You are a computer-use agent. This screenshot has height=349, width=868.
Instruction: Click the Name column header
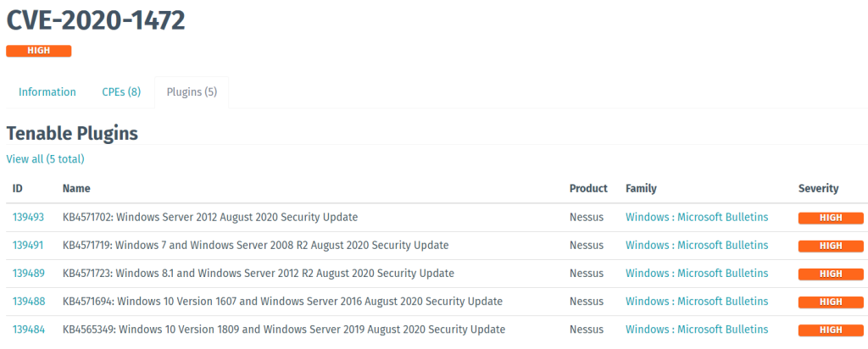tap(76, 189)
